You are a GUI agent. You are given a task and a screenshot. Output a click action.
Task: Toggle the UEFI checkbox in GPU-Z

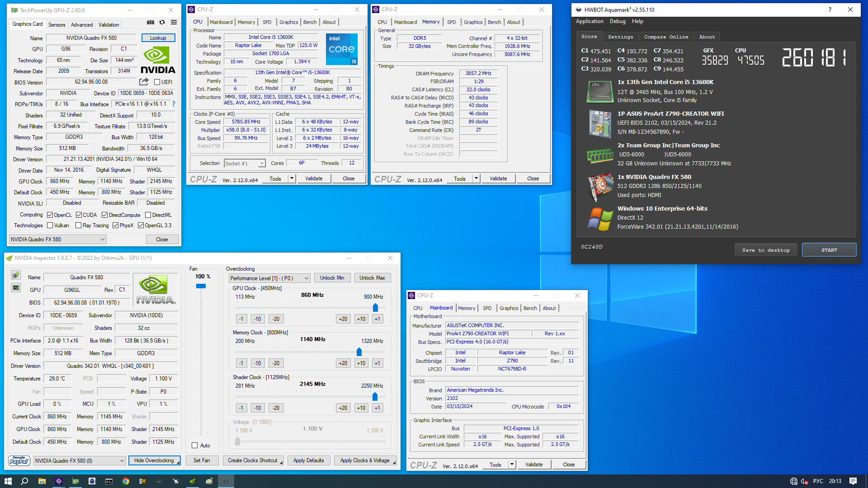pyautogui.click(x=157, y=82)
